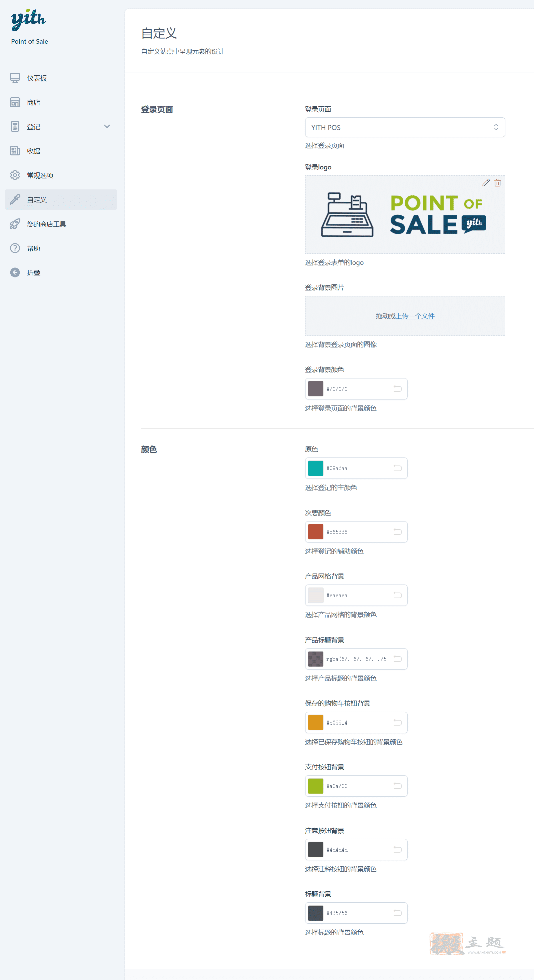
Task: Click 折叠 to collapse sidebar
Action: (x=61, y=273)
